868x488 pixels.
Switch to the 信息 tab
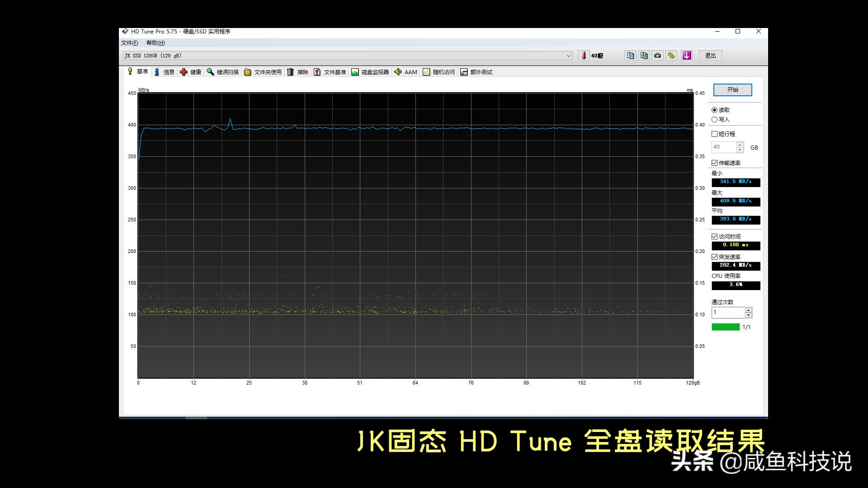pyautogui.click(x=169, y=71)
